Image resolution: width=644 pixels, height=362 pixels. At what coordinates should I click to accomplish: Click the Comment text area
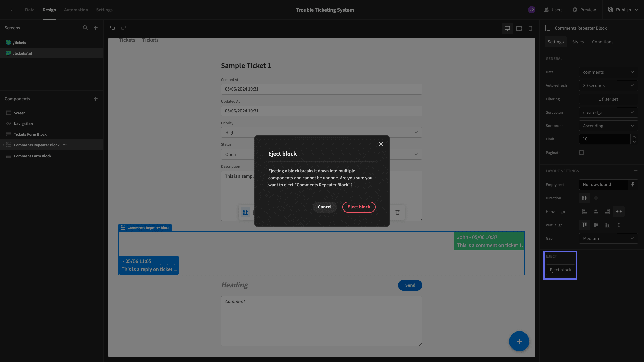tap(321, 321)
